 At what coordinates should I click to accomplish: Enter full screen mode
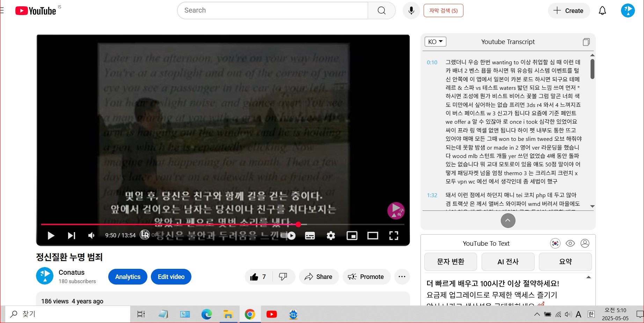click(x=394, y=236)
